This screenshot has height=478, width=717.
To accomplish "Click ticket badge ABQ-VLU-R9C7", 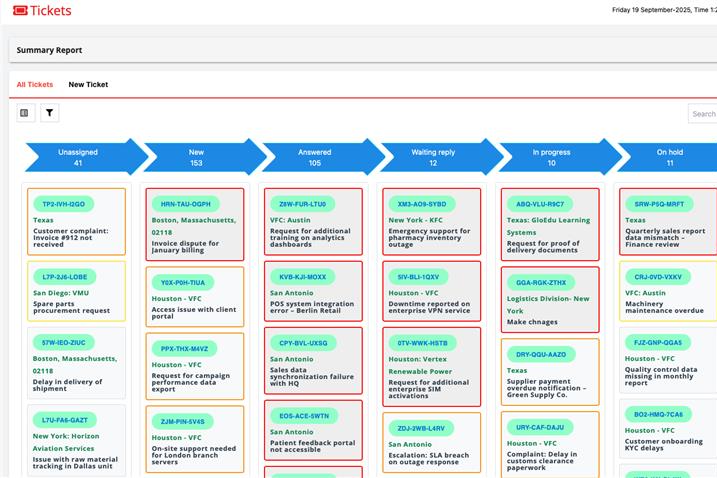I will (x=539, y=204).
